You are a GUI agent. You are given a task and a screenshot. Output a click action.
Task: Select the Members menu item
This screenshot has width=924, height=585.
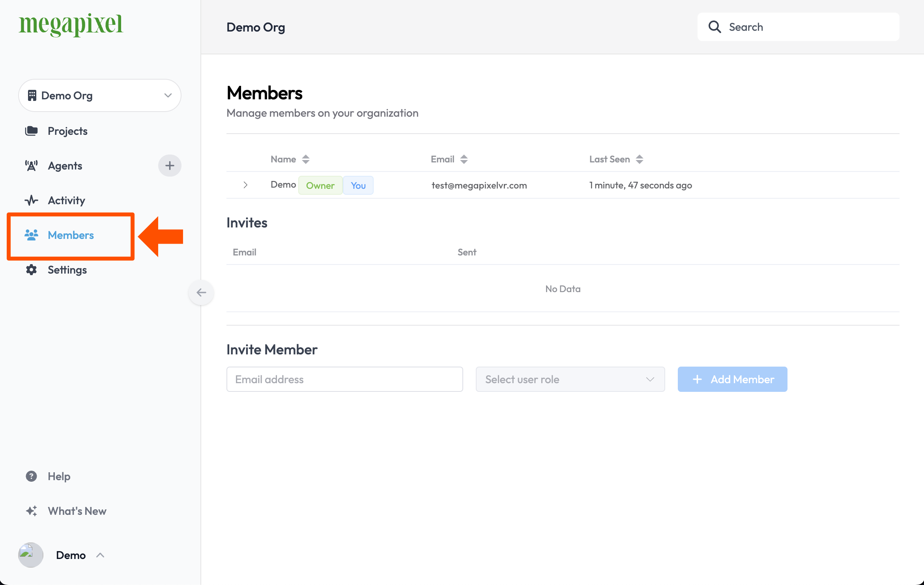tap(71, 235)
